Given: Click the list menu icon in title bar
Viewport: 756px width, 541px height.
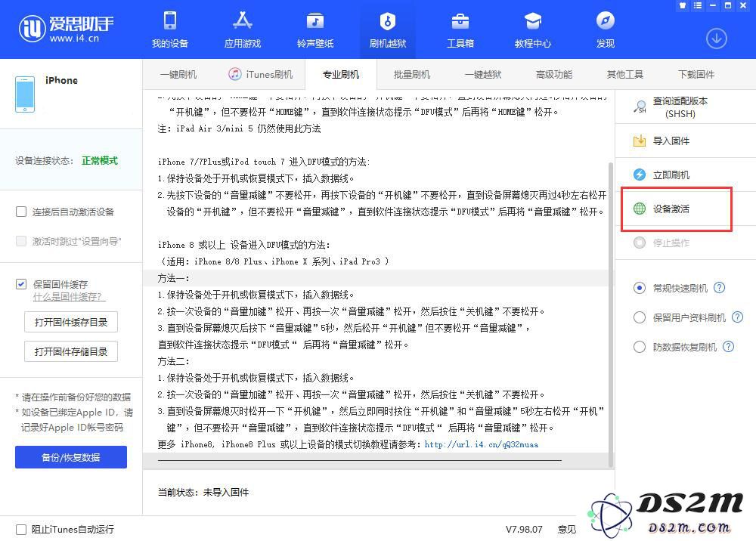Looking at the screenshot, I should pyautogui.click(x=698, y=5).
